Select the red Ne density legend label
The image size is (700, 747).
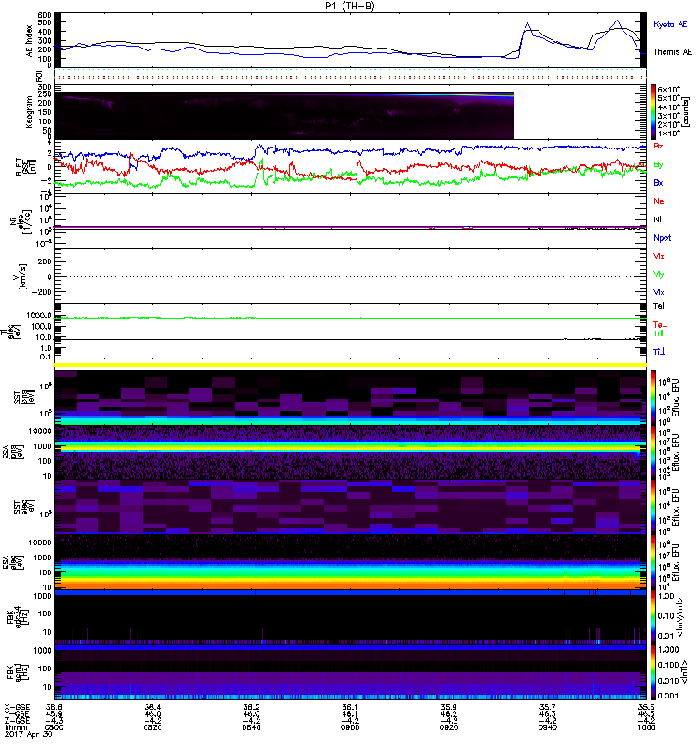(x=659, y=201)
